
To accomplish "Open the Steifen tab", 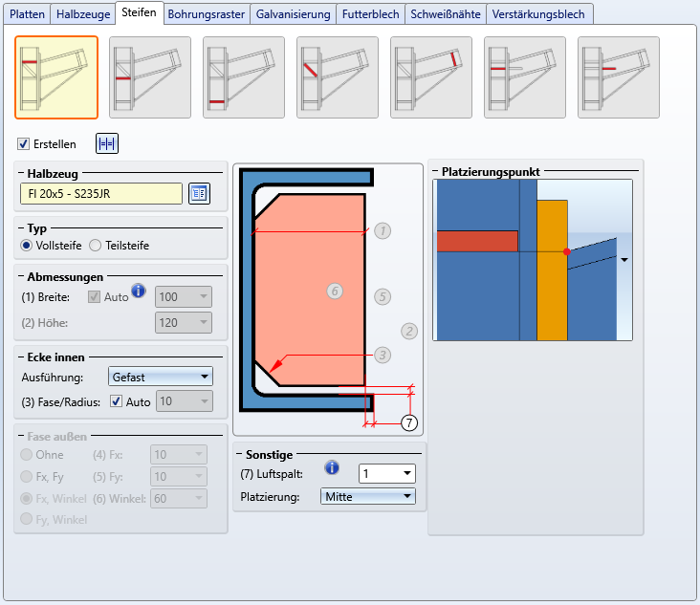I will click(139, 12).
